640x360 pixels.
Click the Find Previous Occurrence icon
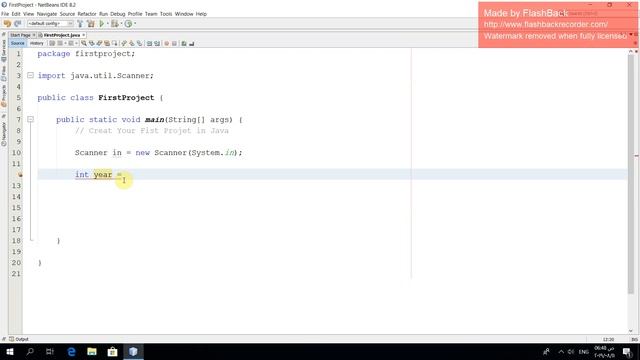[91, 43]
